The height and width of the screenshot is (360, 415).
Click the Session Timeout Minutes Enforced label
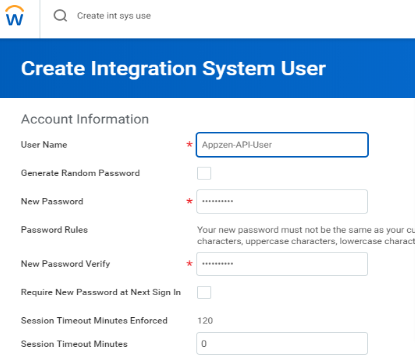coord(94,321)
